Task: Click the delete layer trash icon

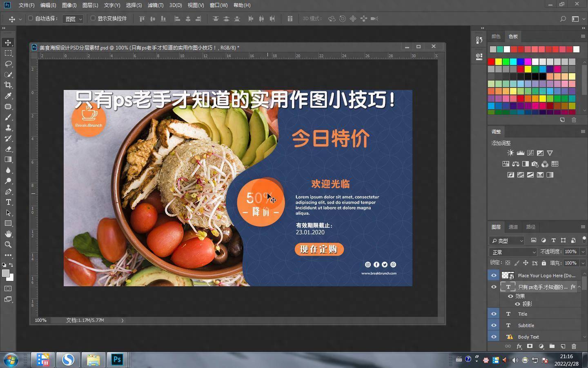Action: pyautogui.click(x=574, y=346)
